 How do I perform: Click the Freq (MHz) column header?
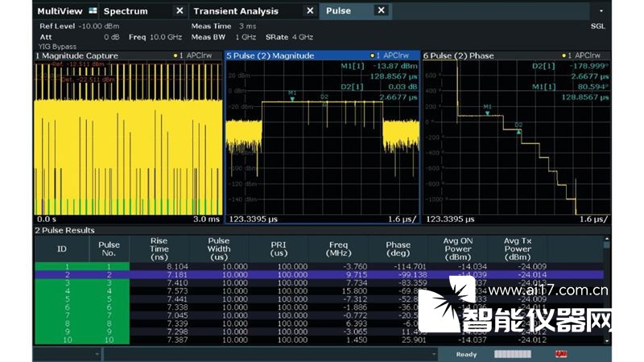(338, 249)
